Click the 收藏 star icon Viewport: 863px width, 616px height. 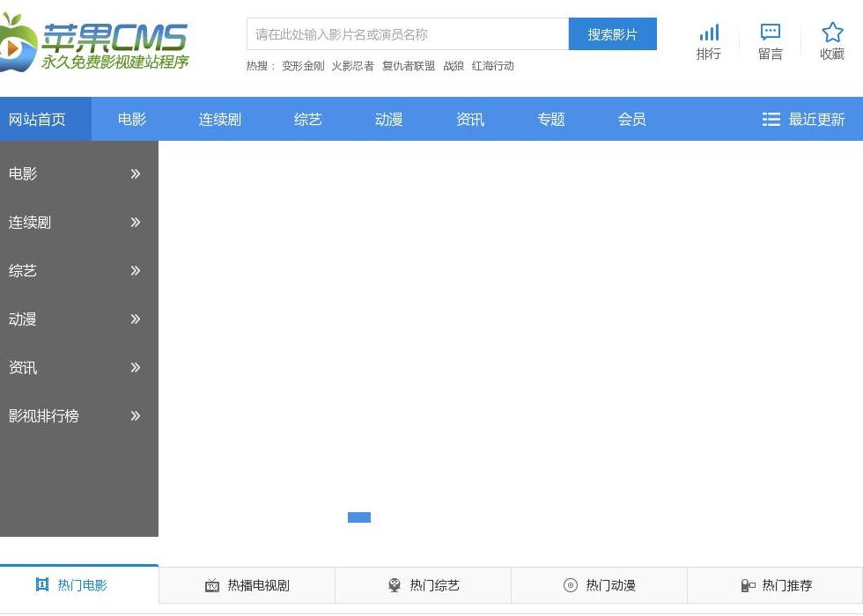pyautogui.click(x=832, y=33)
